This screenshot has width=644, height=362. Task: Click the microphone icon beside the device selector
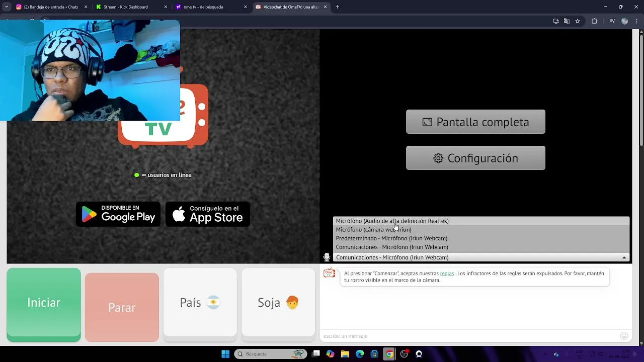pyautogui.click(x=327, y=257)
